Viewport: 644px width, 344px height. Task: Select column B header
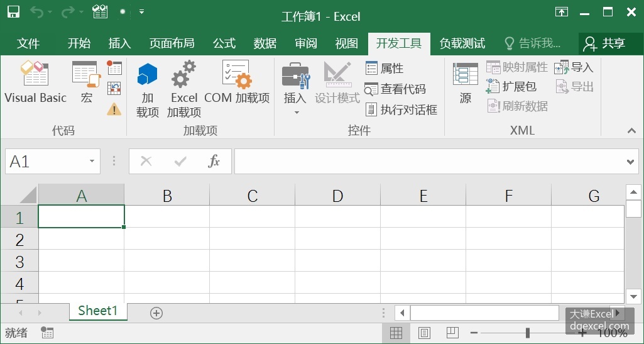pos(167,196)
